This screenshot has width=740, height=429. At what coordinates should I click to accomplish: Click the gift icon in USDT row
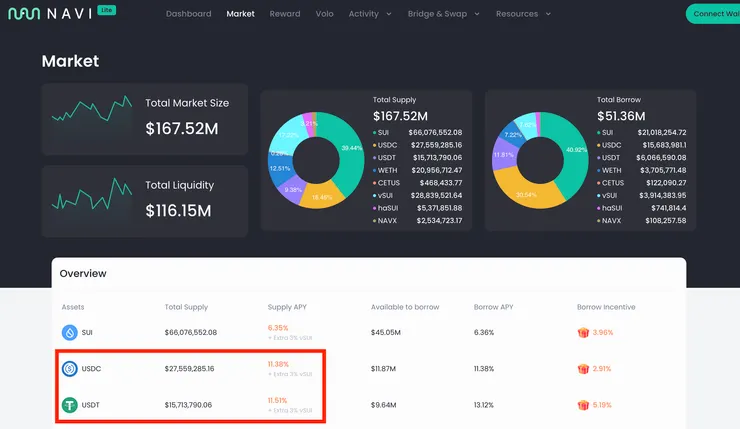click(x=583, y=405)
